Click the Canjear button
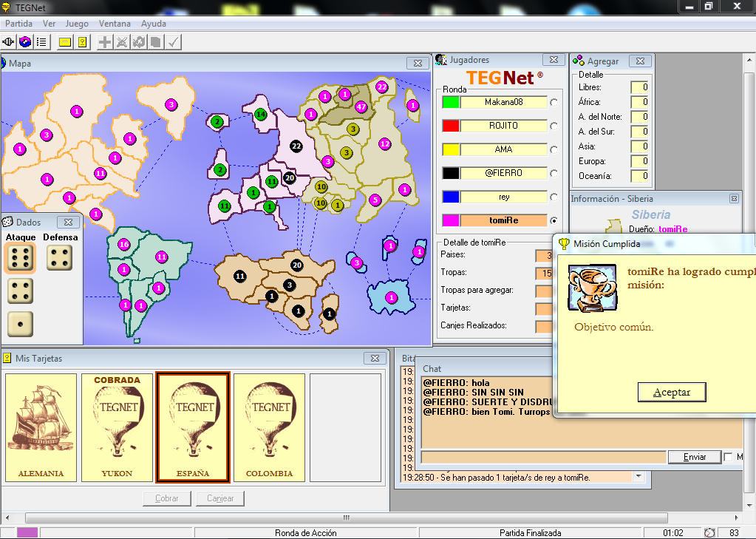The height and width of the screenshot is (539, 756). (220, 498)
